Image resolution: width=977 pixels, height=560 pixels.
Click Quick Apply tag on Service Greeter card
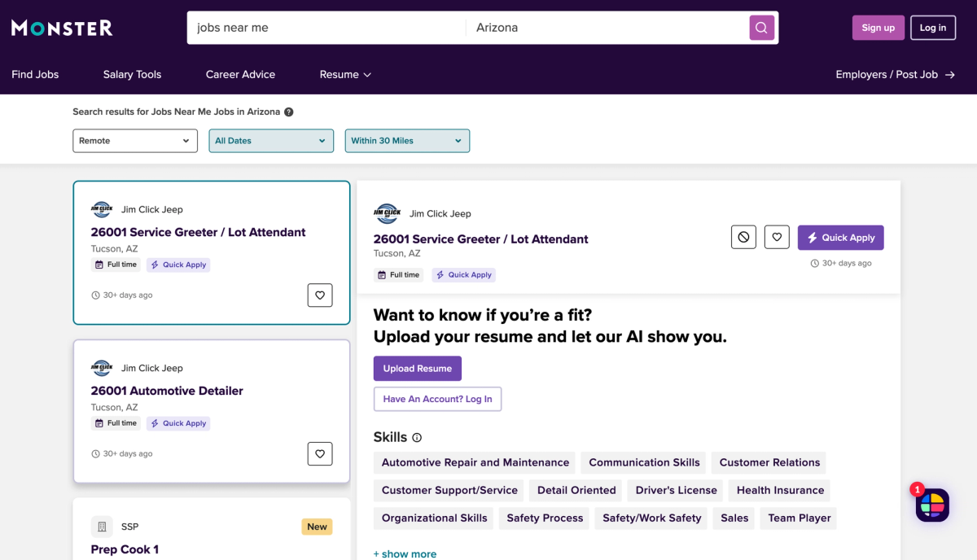click(178, 265)
